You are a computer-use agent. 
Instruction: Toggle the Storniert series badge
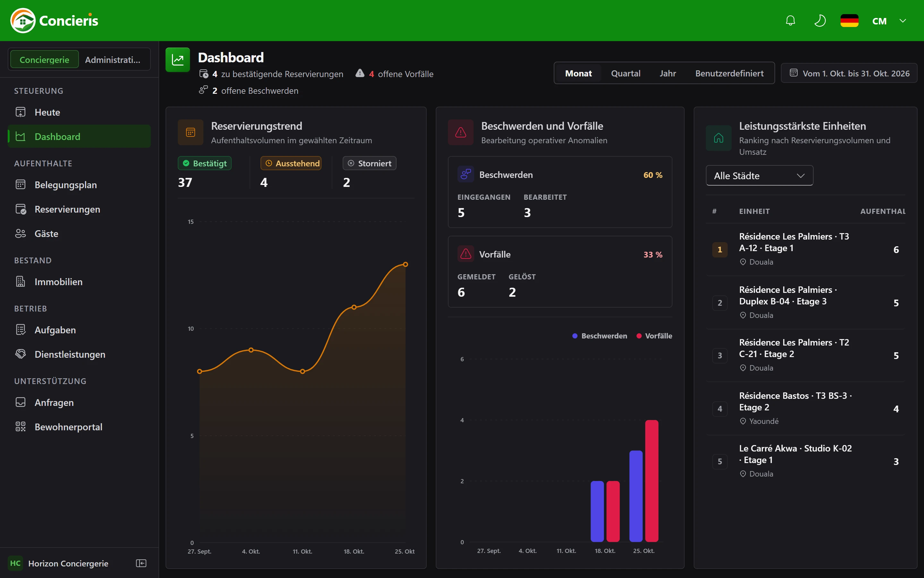[369, 163]
